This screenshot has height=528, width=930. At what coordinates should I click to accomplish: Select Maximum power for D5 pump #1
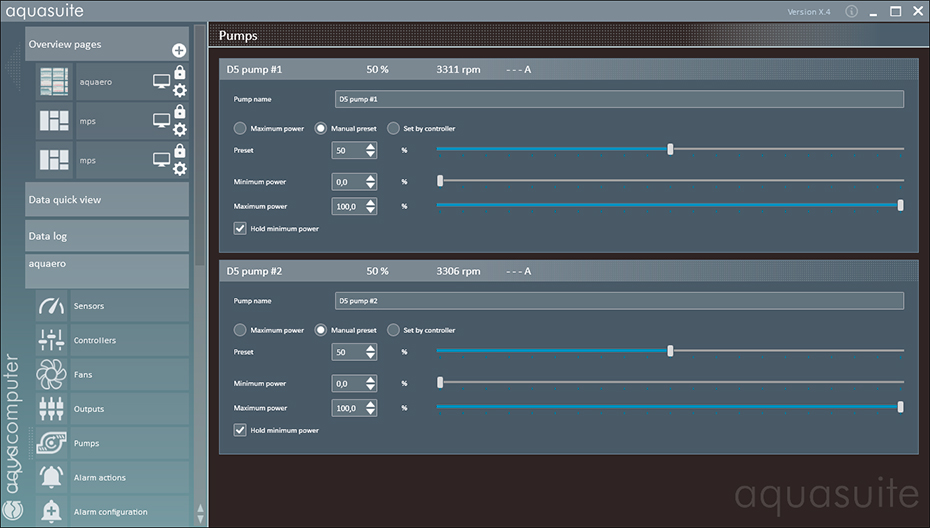point(240,128)
